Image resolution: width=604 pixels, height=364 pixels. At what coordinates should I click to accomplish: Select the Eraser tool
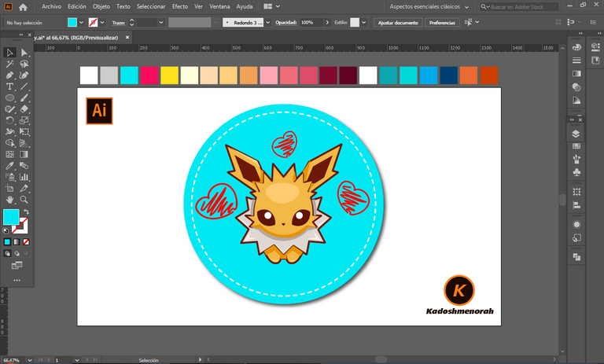click(x=24, y=109)
